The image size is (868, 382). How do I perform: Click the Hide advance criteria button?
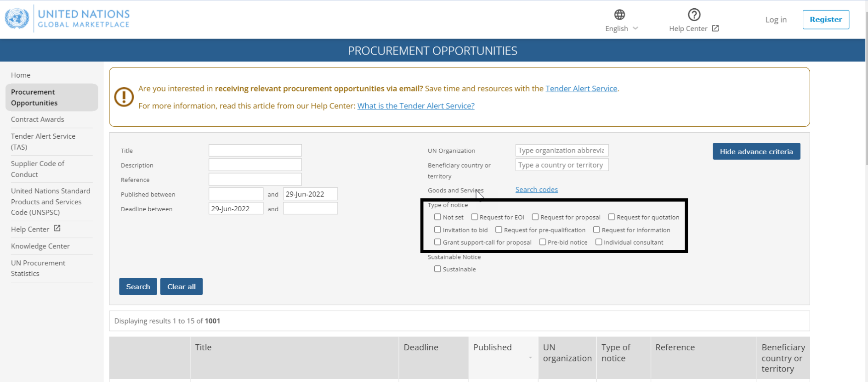pyautogui.click(x=756, y=152)
